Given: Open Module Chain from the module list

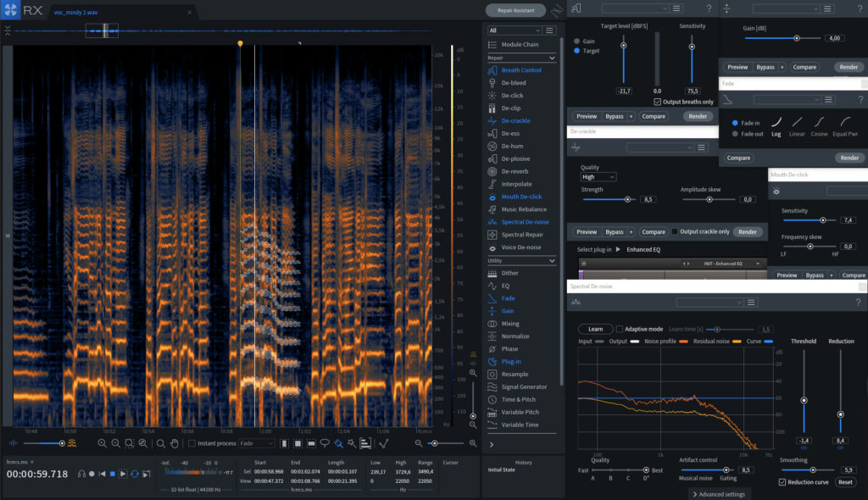Looking at the screenshot, I should pyautogui.click(x=520, y=45).
